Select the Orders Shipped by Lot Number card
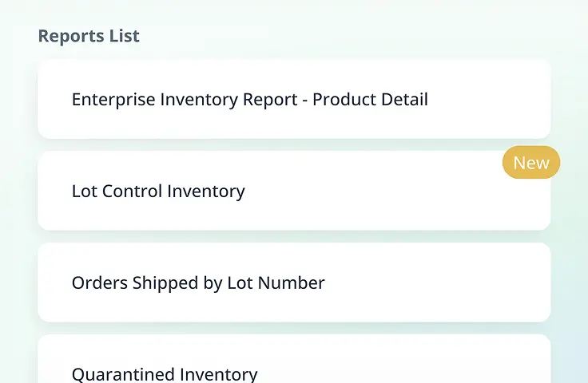 [294, 283]
